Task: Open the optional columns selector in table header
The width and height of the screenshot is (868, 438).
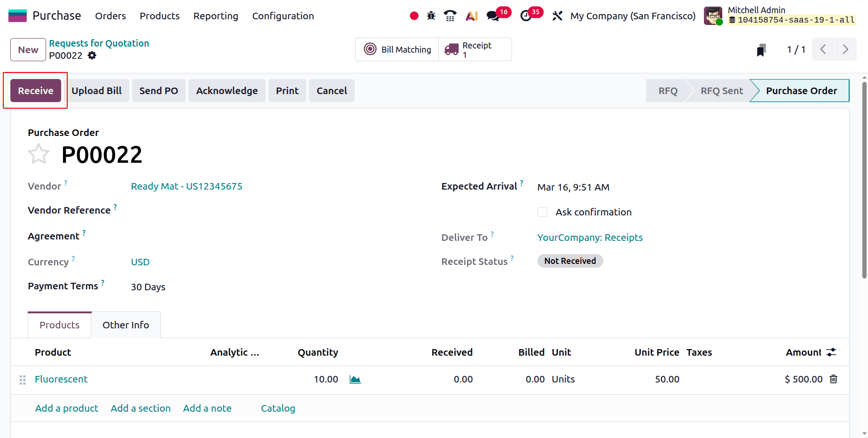Action: pyautogui.click(x=831, y=352)
